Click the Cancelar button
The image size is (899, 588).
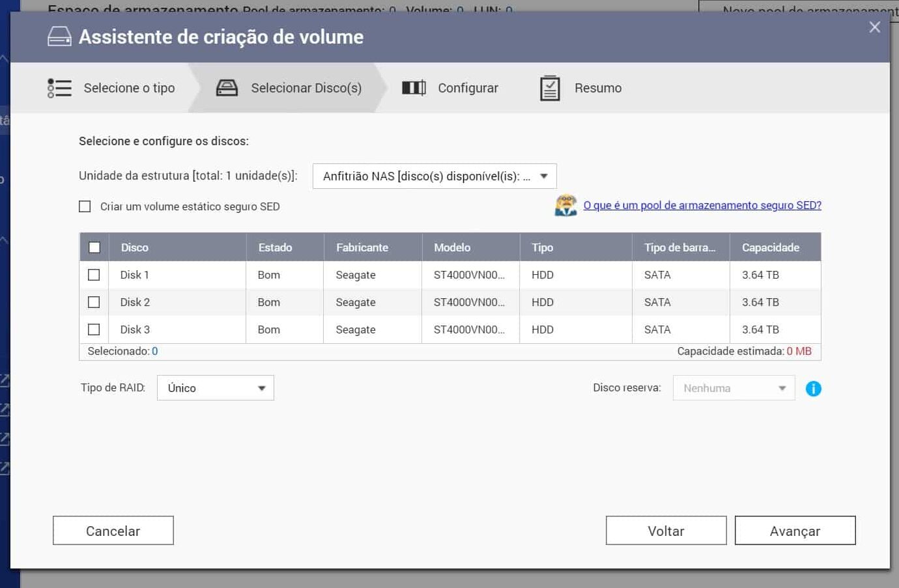pyautogui.click(x=113, y=531)
